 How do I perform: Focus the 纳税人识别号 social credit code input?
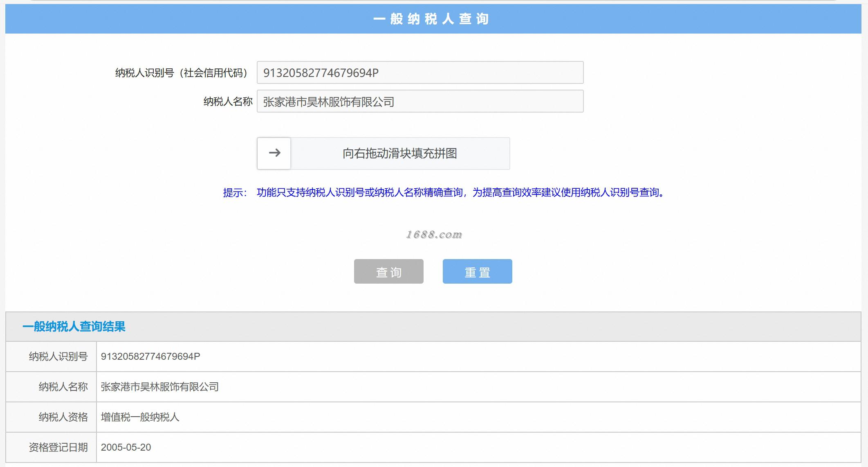click(420, 73)
